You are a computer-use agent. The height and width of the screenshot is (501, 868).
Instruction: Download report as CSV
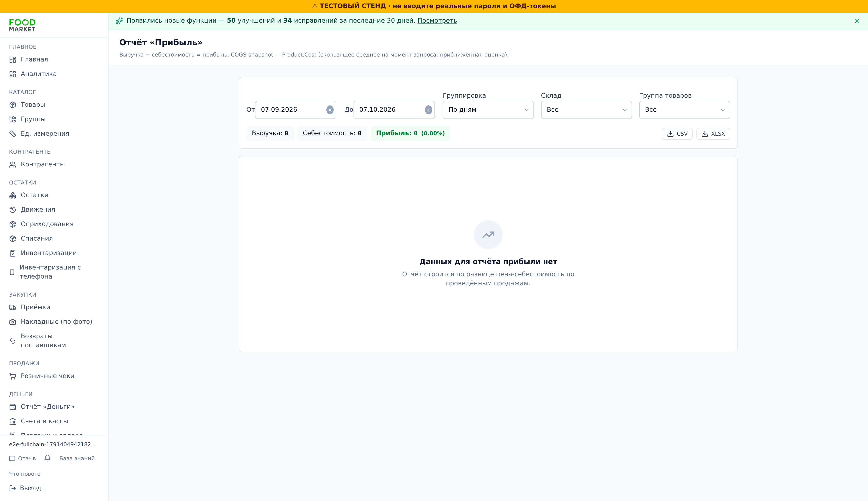[677, 134]
